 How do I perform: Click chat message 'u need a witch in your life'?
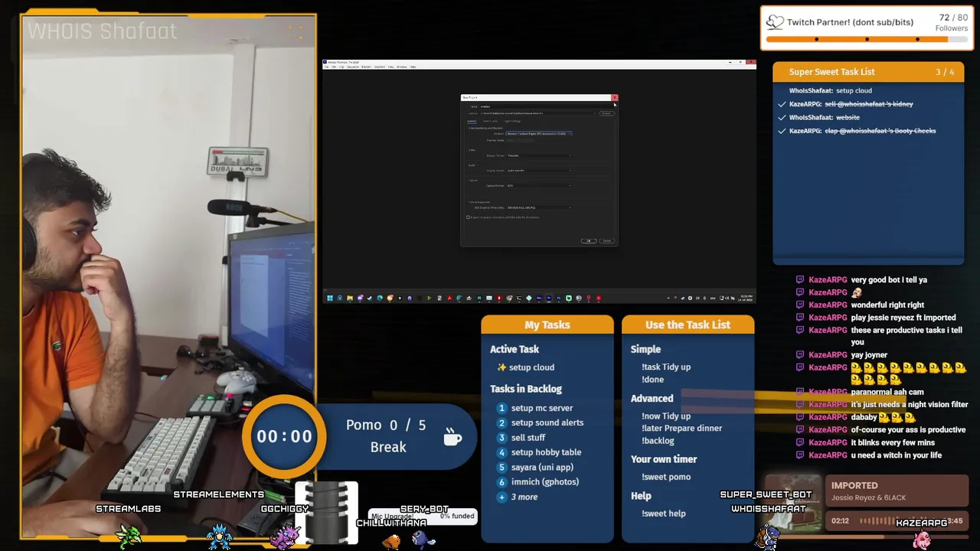coord(897,455)
